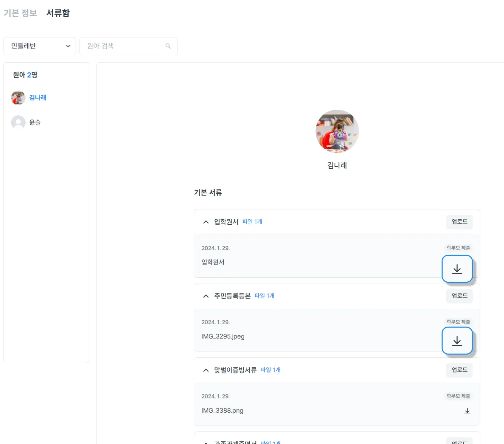Click the IMG_3388.png file name
The width and height of the screenshot is (504, 444).
(x=222, y=411)
